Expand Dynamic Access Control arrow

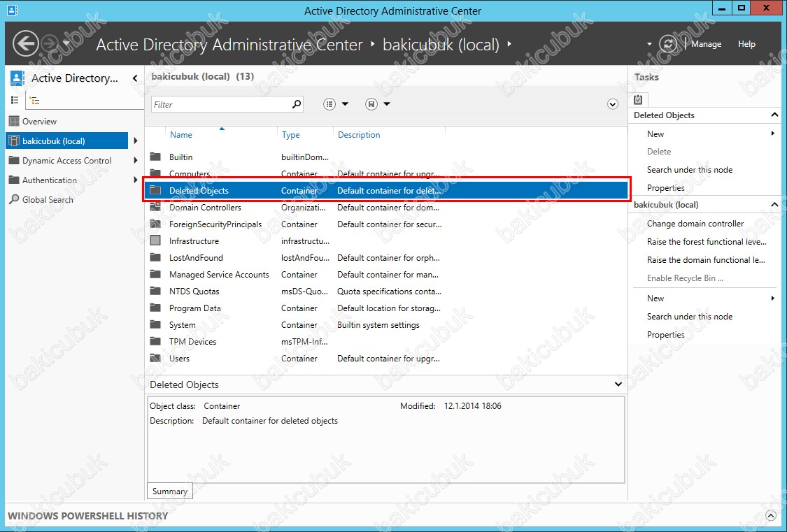click(135, 161)
